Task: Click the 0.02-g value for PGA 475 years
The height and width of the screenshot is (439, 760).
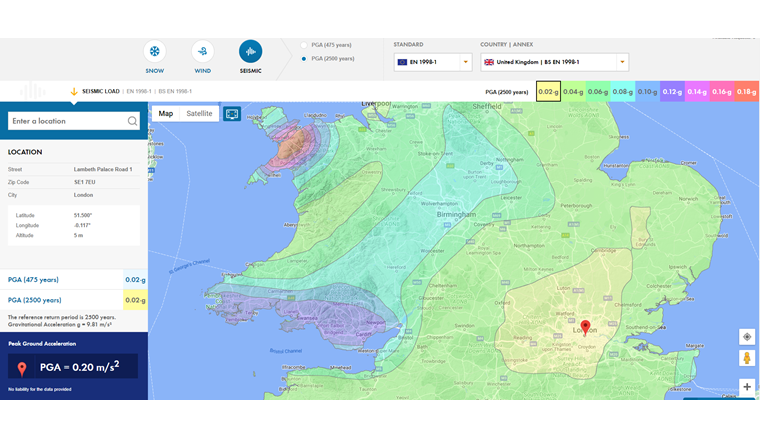Action: [135, 280]
